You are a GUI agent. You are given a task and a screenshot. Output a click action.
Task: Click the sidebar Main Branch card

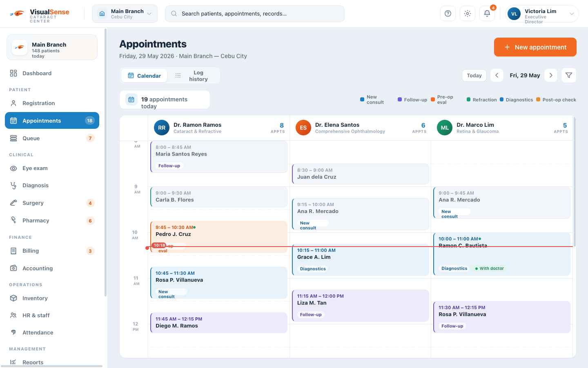tap(52, 47)
